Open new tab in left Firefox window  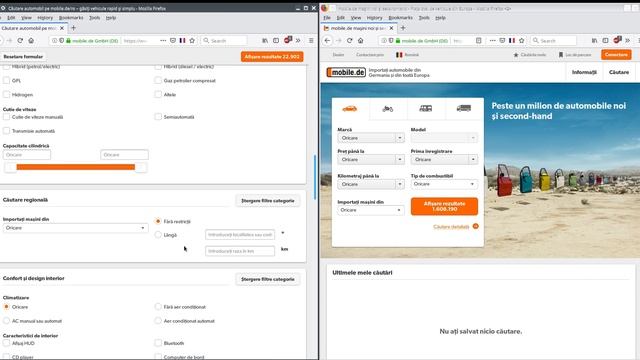[73, 28]
